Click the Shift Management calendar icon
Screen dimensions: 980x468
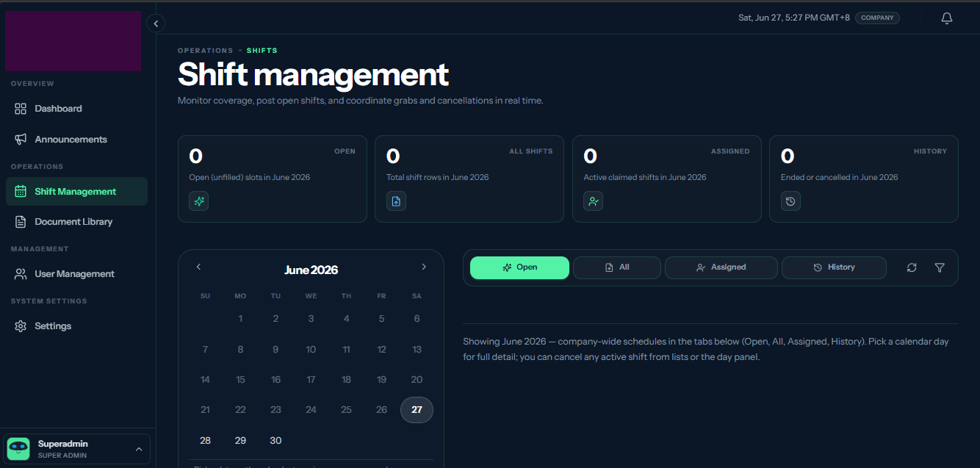tap(21, 192)
